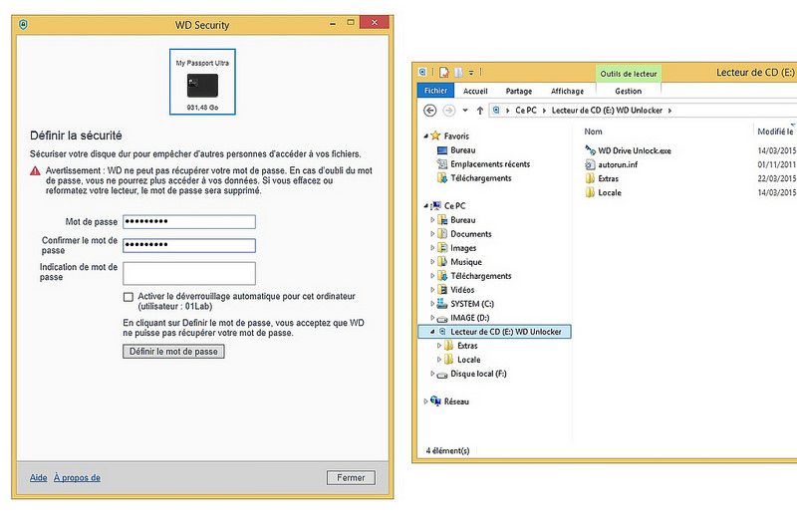Sort by Modifié le column header
The height and width of the screenshot is (532, 797).
pyautogui.click(x=775, y=132)
